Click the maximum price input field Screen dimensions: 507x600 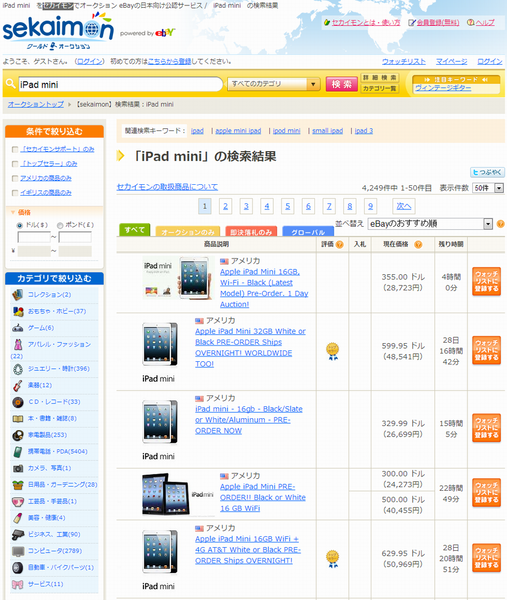(75, 237)
